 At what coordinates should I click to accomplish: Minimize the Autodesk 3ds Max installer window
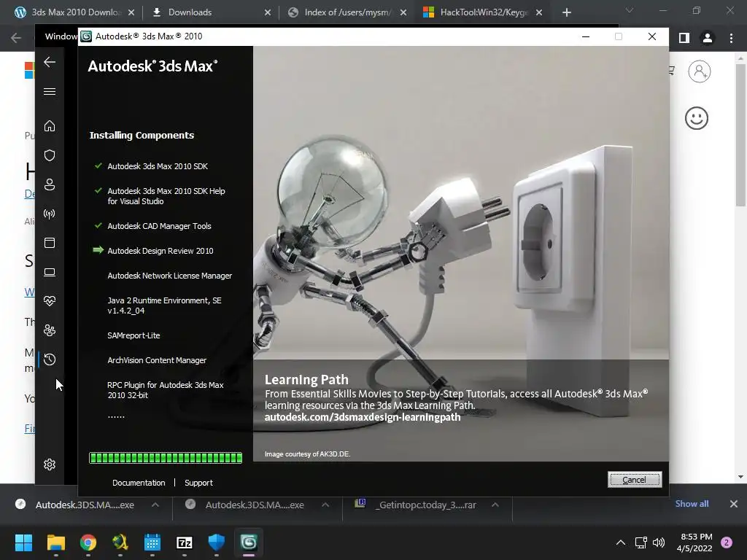pyautogui.click(x=586, y=36)
